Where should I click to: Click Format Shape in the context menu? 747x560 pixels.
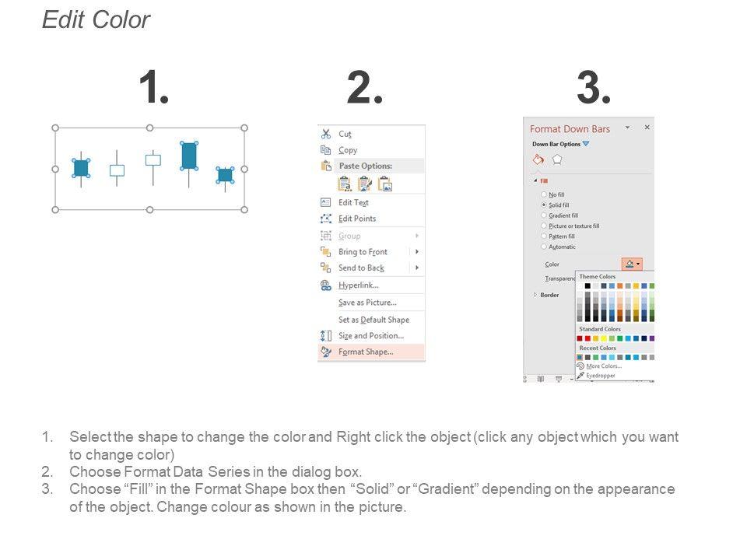tap(366, 352)
